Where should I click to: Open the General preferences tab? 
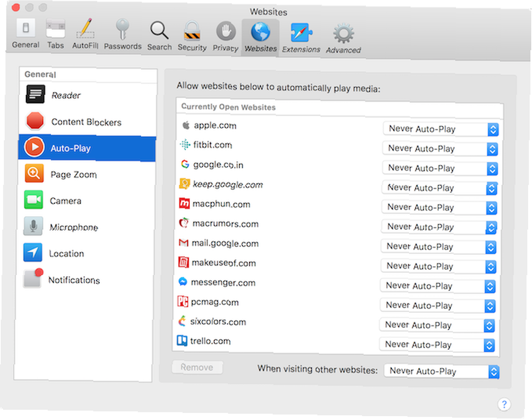coord(26,34)
